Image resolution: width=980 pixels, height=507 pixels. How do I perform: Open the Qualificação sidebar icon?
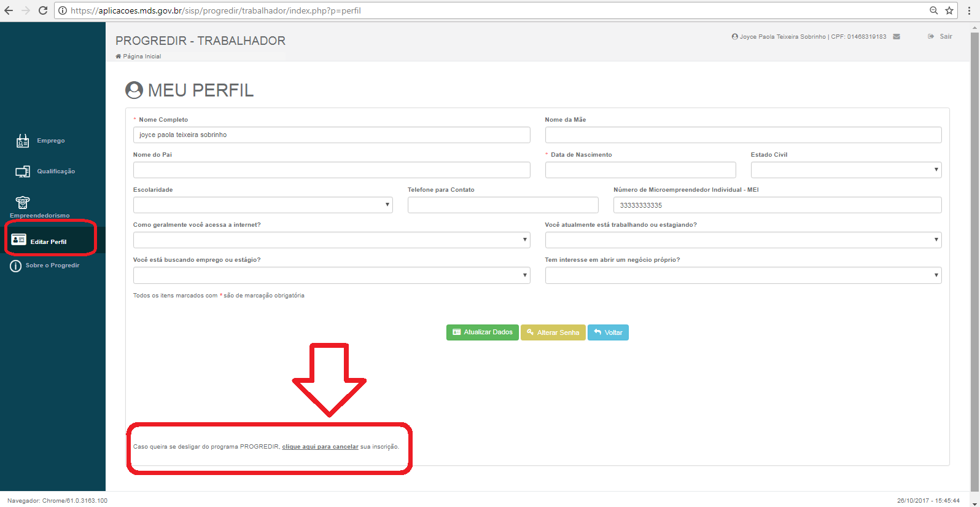pyautogui.click(x=23, y=171)
